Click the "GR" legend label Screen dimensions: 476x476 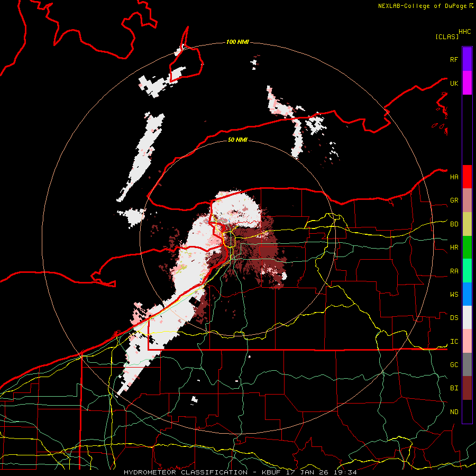pos(454,200)
